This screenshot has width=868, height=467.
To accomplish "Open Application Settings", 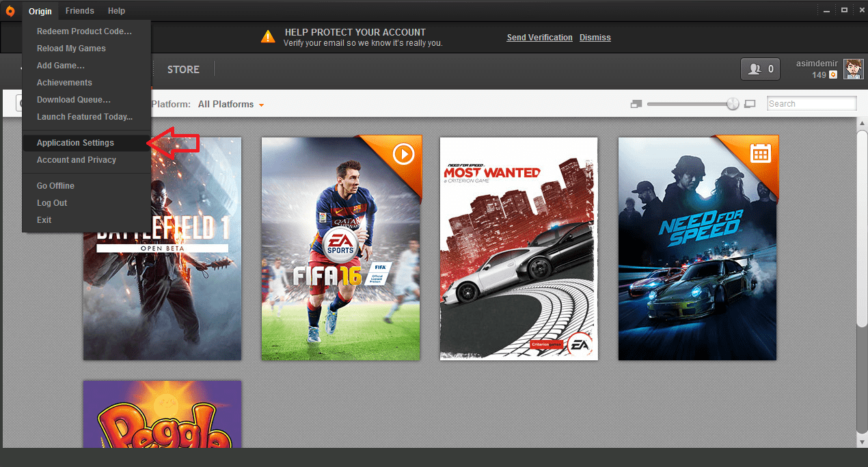I will (86, 143).
